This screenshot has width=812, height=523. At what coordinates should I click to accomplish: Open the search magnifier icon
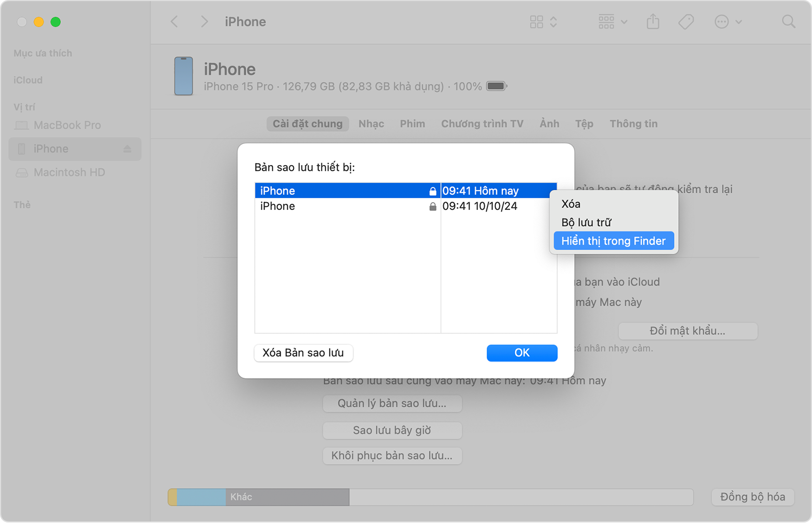click(x=788, y=22)
